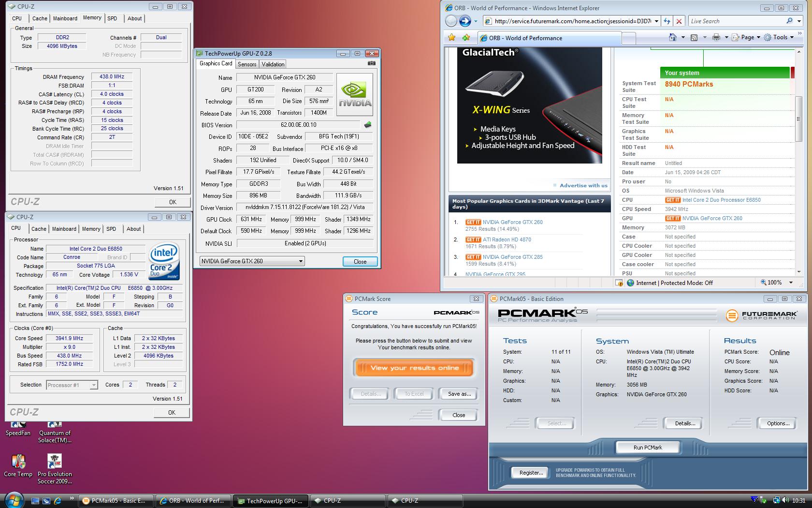The image size is (812, 508).
Task: Click Register... button in PCMark05
Action: tap(531, 473)
